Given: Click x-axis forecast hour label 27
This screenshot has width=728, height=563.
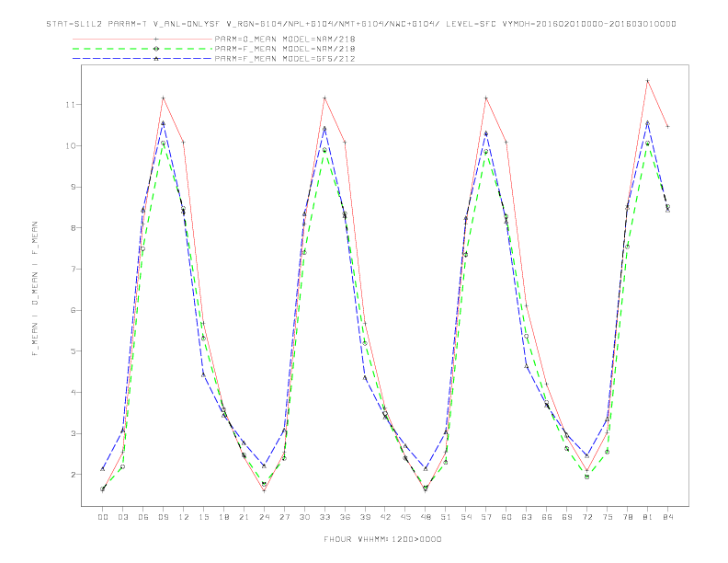Looking at the screenshot, I should [x=284, y=517].
